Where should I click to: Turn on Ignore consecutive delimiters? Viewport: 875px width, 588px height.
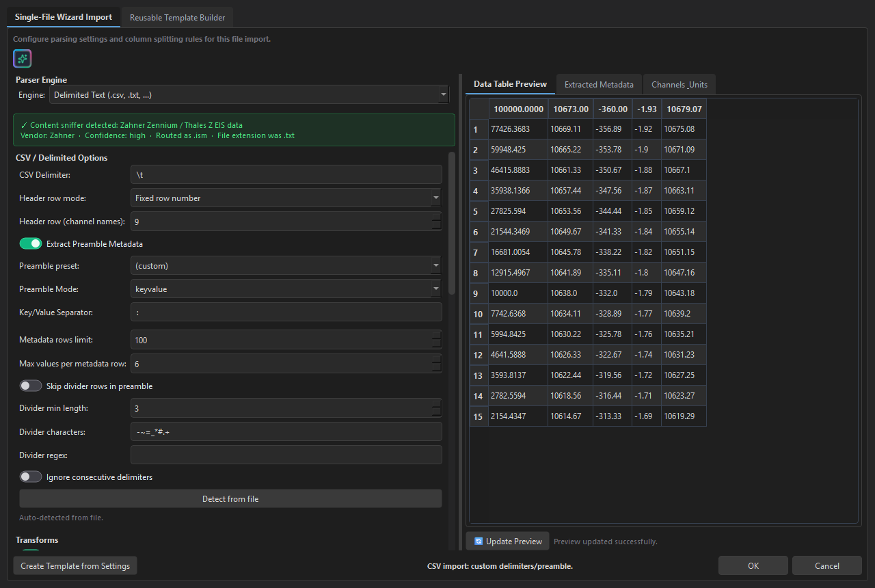point(31,477)
